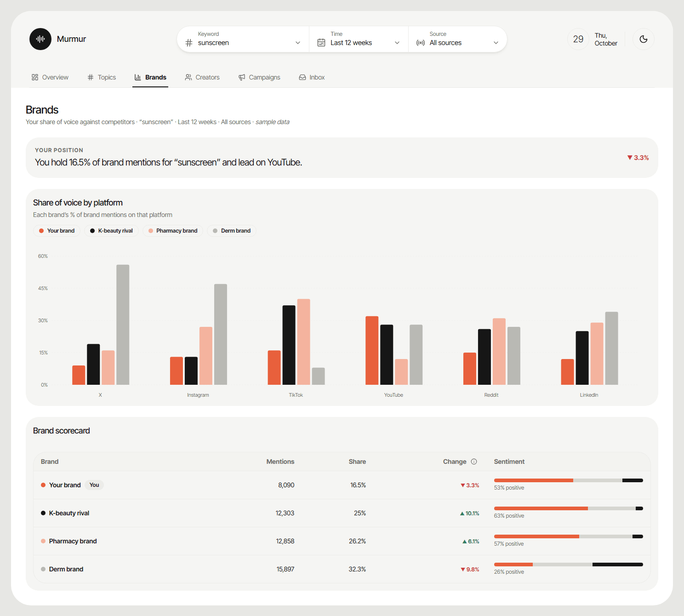
Task: Click the K-beauty rival bar for Instagram
Action: [x=191, y=371]
